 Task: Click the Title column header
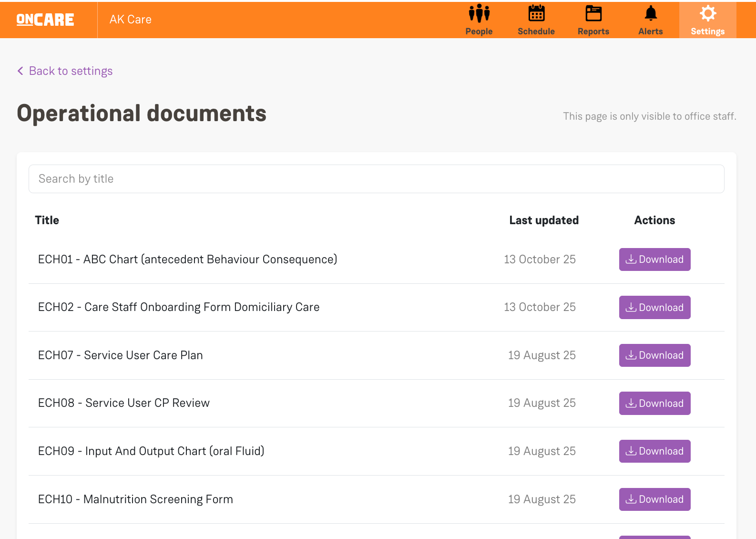coord(47,220)
